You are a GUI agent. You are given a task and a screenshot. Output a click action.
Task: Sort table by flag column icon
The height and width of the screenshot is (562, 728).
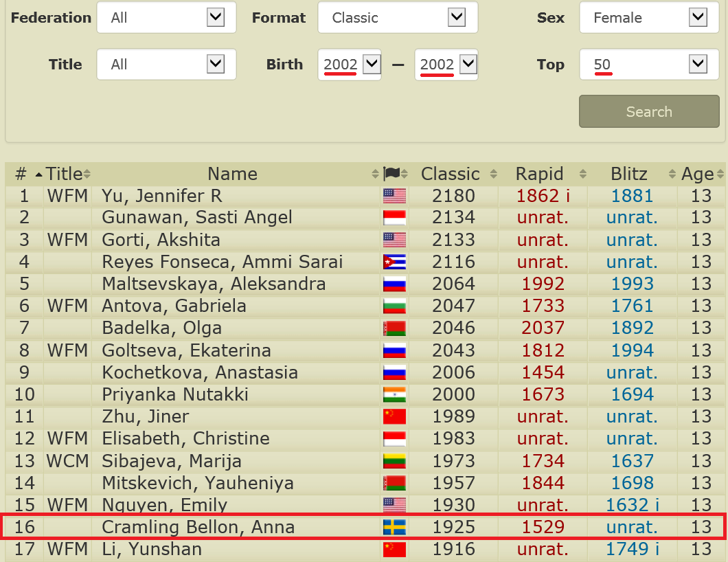tap(394, 174)
